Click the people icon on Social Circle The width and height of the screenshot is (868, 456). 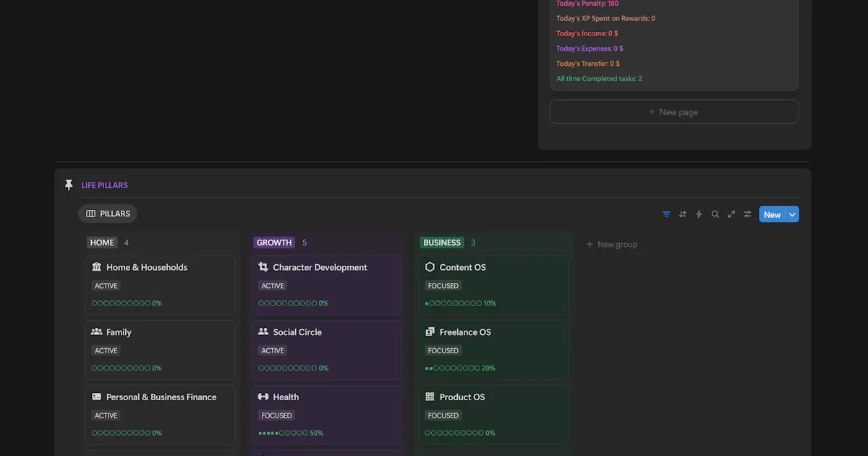(x=263, y=332)
